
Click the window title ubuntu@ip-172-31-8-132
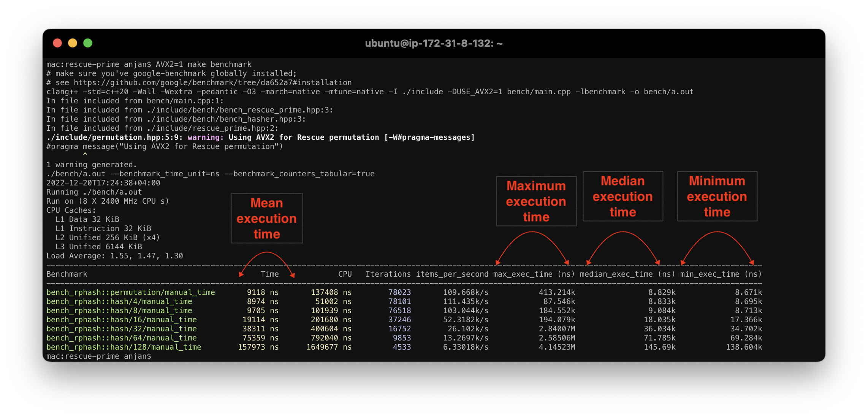tap(434, 43)
